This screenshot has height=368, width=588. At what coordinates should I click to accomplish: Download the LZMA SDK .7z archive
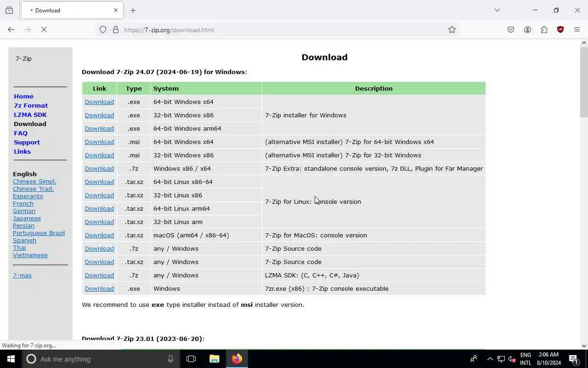(x=99, y=275)
